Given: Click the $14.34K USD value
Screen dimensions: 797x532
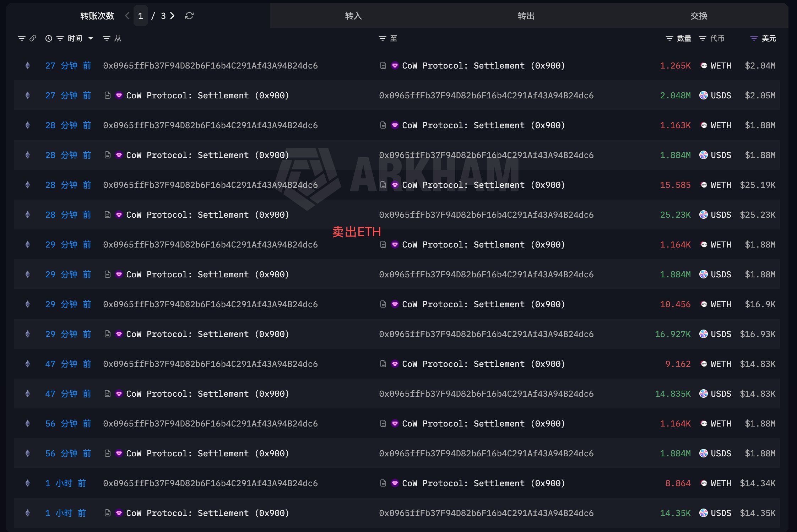Looking at the screenshot, I should 758,483.
